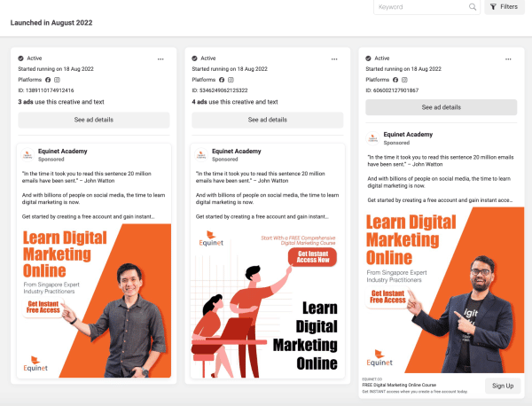The height and width of the screenshot is (406, 532).
Task: Click Equinet Academy avatar in first ad preview
Action: pos(27,154)
